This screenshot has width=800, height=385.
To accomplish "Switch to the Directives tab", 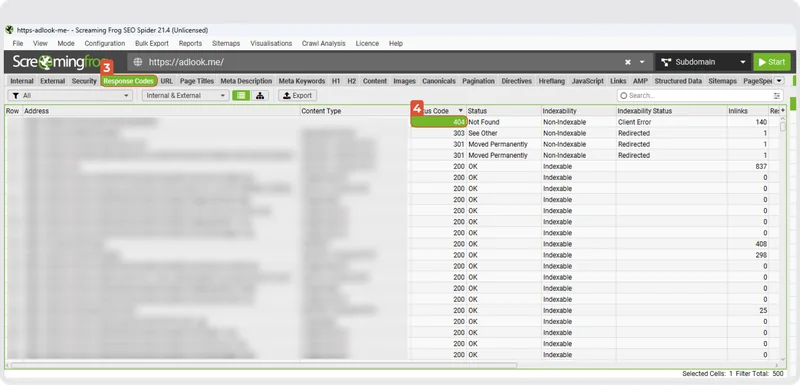I will [516, 81].
